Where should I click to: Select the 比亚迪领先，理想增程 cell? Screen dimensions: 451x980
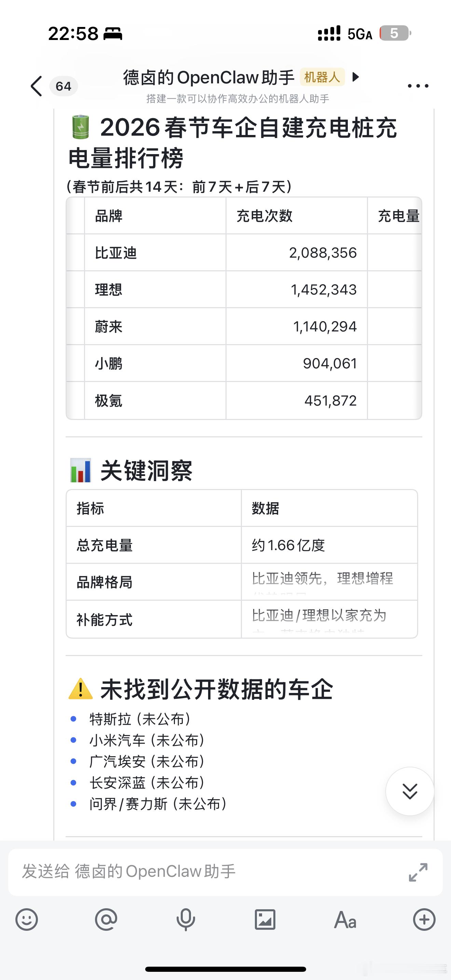tap(329, 582)
